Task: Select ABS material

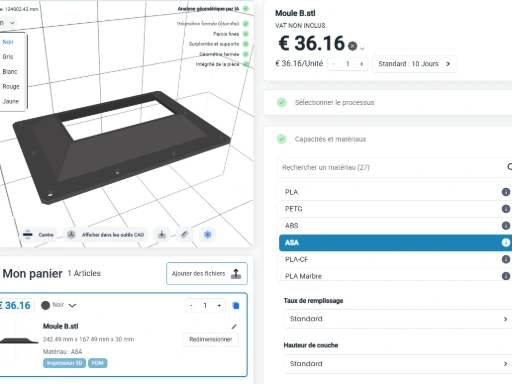Action: point(394,226)
